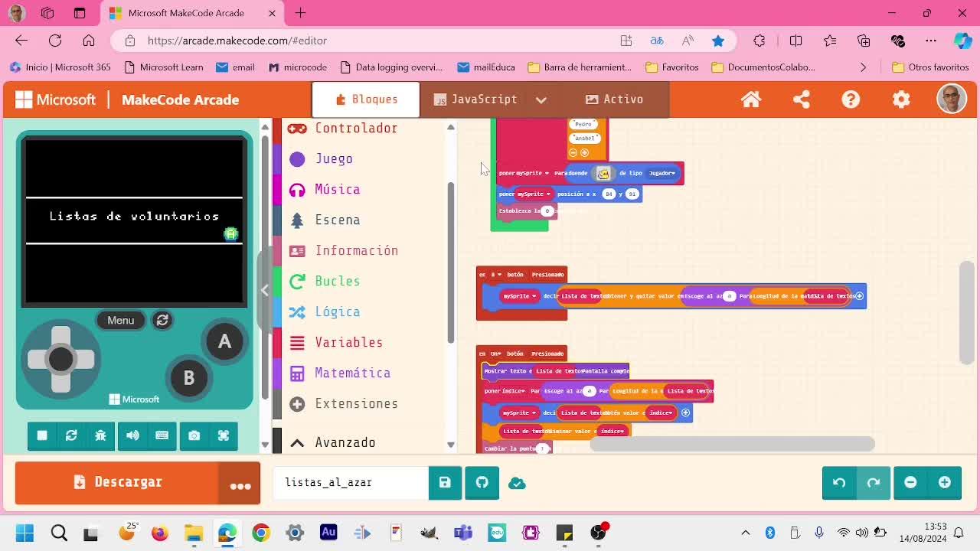Open the settings gear menu
The height and width of the screenshot is (551, 980).
901,99
